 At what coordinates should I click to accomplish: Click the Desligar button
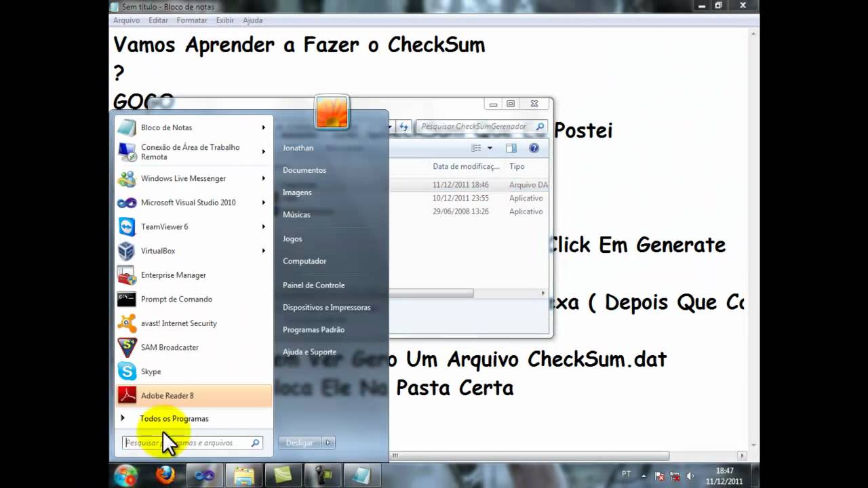(300, 443)
